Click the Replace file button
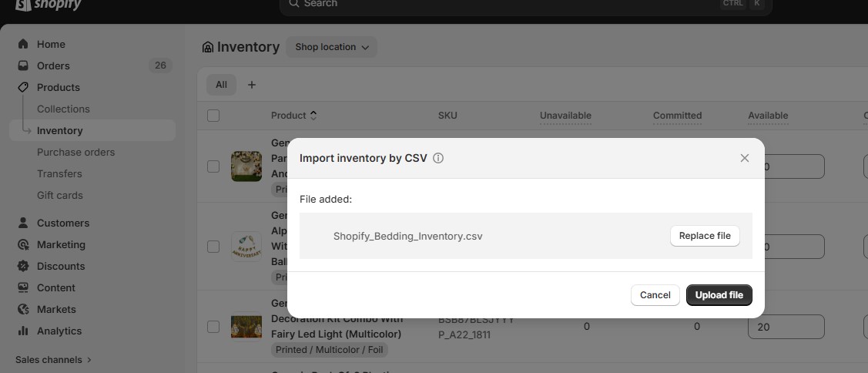The image size is (868, 373). click(x=704, y=236)
